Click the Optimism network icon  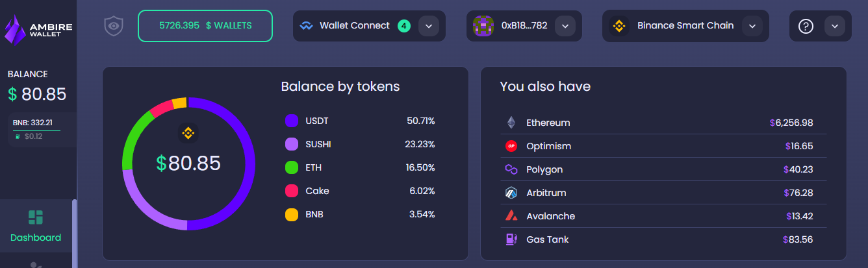click(511, 146)
